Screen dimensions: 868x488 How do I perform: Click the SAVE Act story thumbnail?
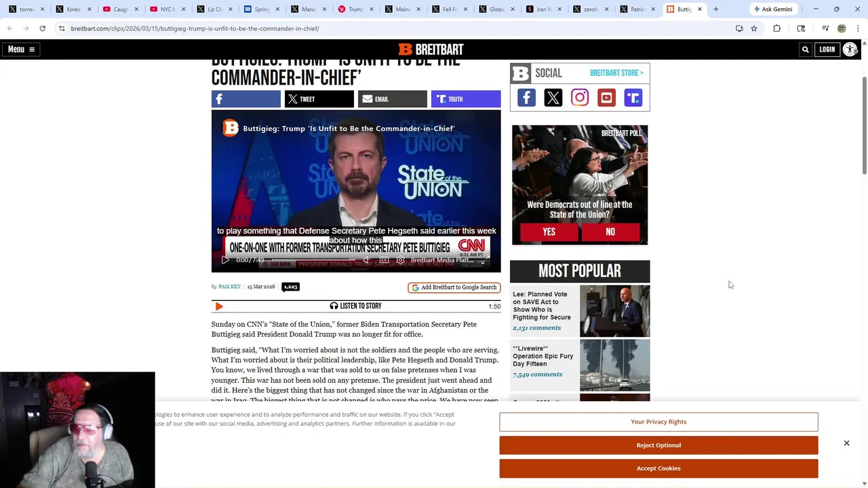tap(614, 310)
